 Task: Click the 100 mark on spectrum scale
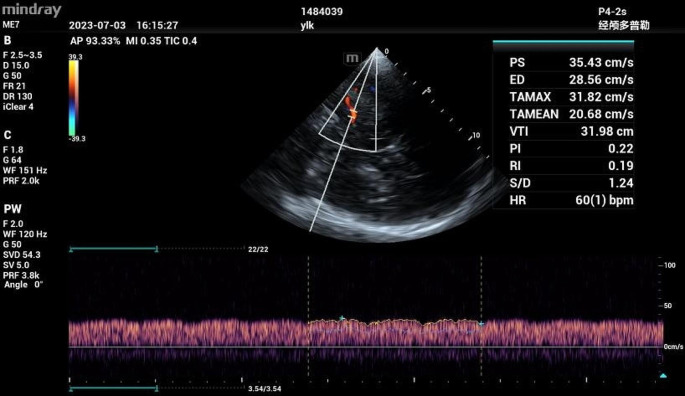[669, 265]
